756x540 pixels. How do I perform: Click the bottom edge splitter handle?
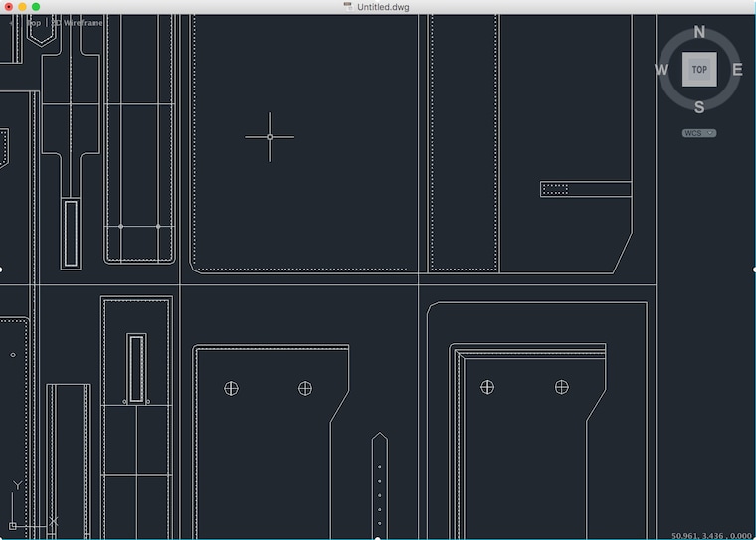[378, 538]
